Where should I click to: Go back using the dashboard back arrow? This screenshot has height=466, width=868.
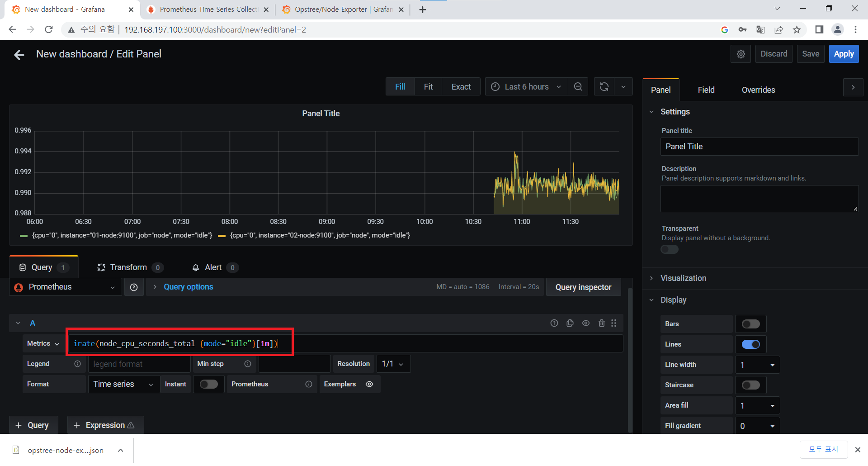19,55
